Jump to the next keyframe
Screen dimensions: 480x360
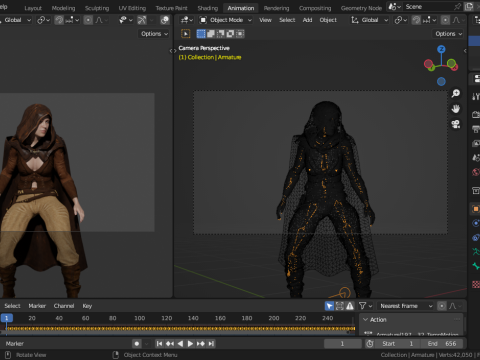(201, 344)
